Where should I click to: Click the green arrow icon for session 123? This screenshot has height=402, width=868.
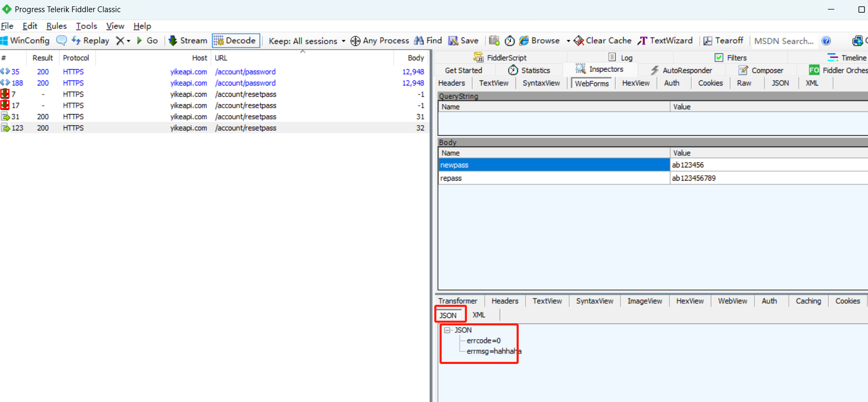6,128
